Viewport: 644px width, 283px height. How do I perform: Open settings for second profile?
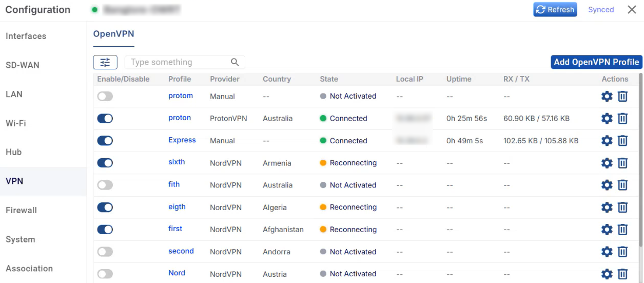(x=607, y=252)
